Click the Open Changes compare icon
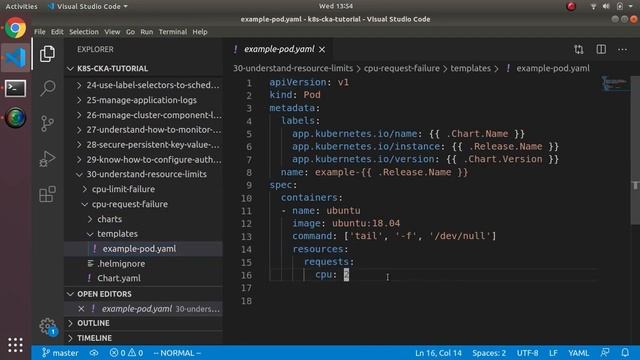Image resolution: width=640 pixels, height=360 pixels. 578,49
